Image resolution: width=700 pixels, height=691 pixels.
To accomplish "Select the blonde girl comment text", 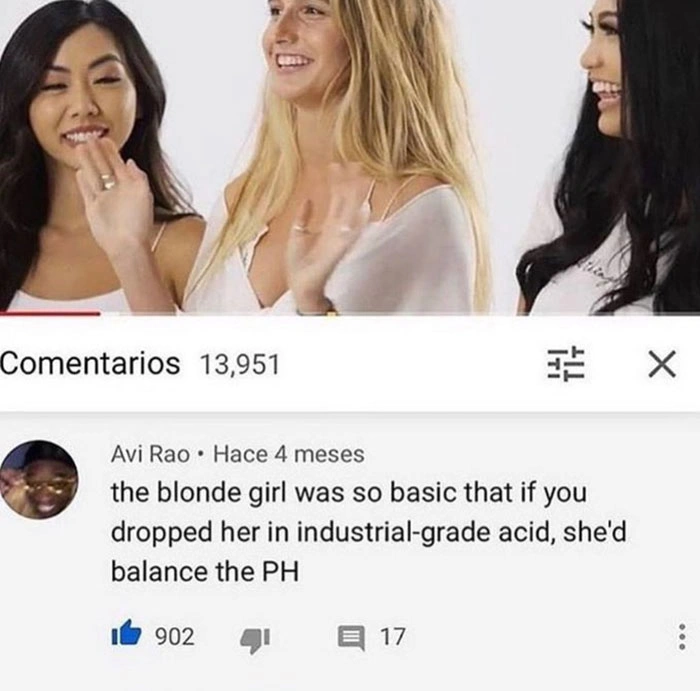I will [368, 532].
